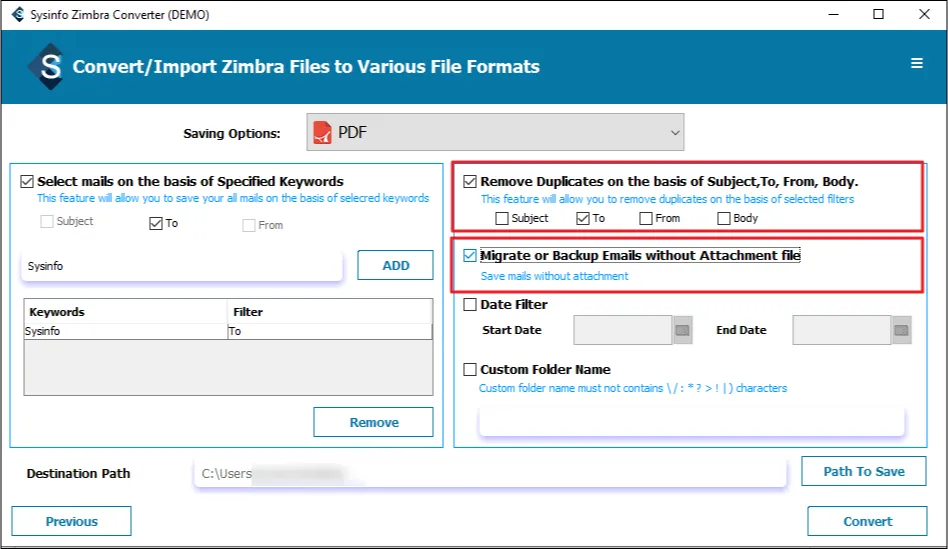
Task: Open the End Date calendar picker
Action: (x=902, y=330)
